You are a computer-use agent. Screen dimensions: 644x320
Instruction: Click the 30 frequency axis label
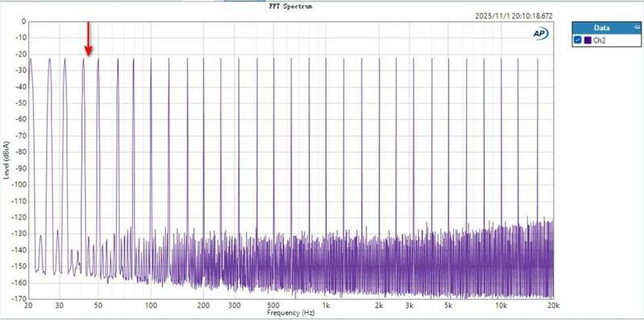click(x=59, y=306)
